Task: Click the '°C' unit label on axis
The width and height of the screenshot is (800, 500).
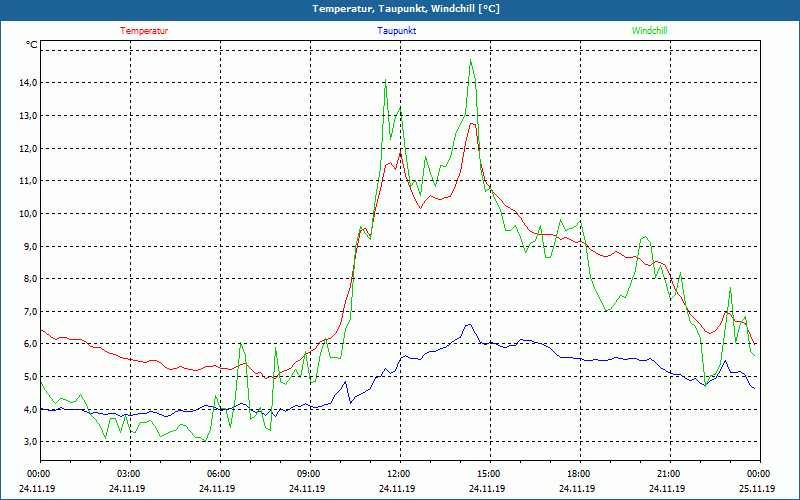Action: [32, 45]
